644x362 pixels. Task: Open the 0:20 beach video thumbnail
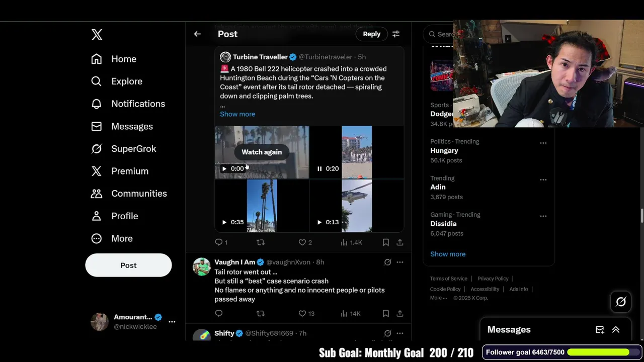click(357, 152)
